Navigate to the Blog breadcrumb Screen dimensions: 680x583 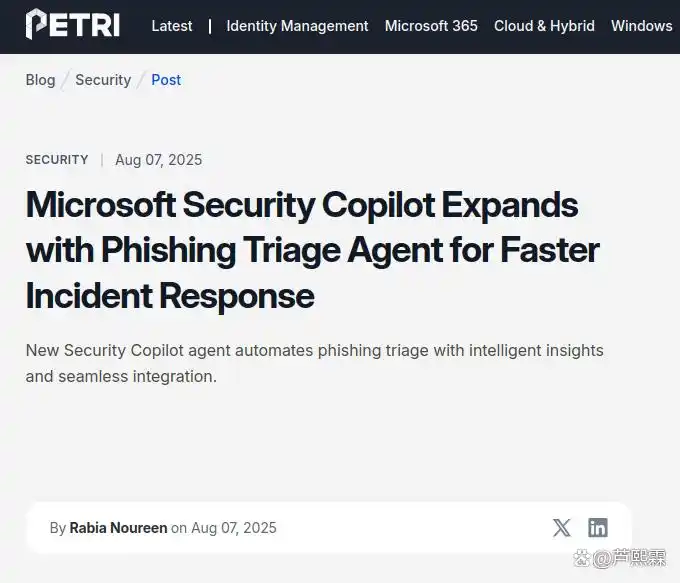pos(41,80)
